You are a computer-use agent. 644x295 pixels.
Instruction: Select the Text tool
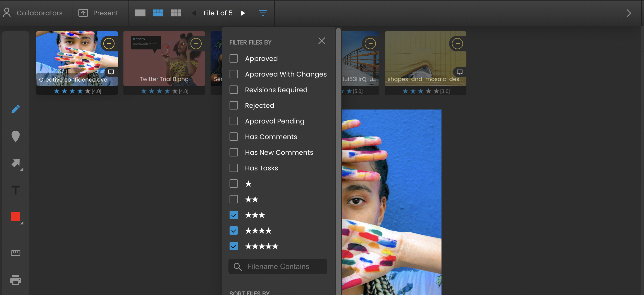(16, 190)
